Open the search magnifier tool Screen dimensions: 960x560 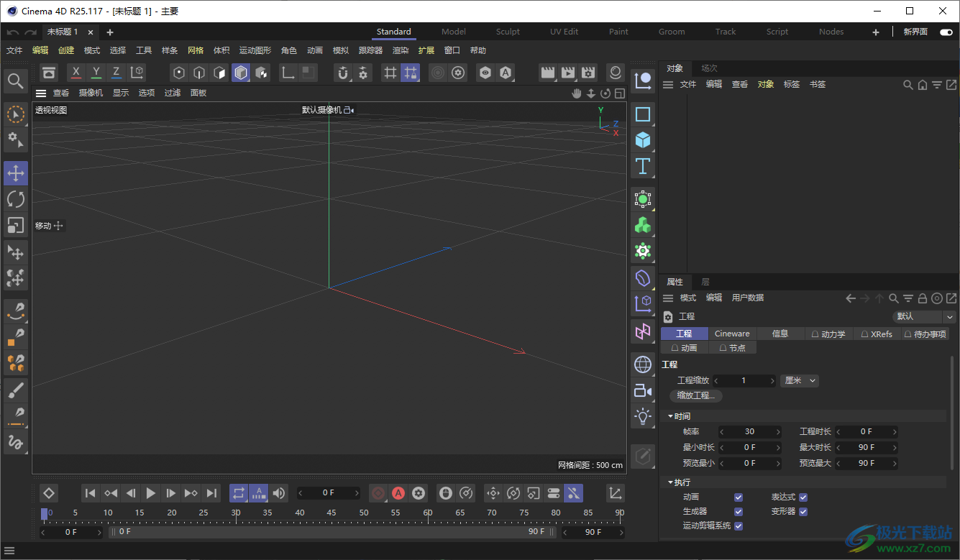tap(16, 81)
